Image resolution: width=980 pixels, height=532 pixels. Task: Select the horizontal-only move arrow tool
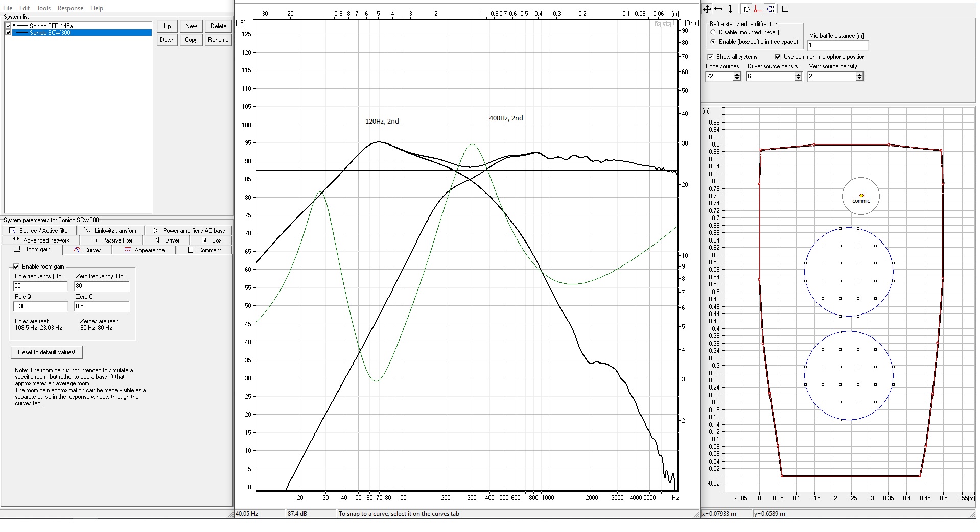click(718, 9)
